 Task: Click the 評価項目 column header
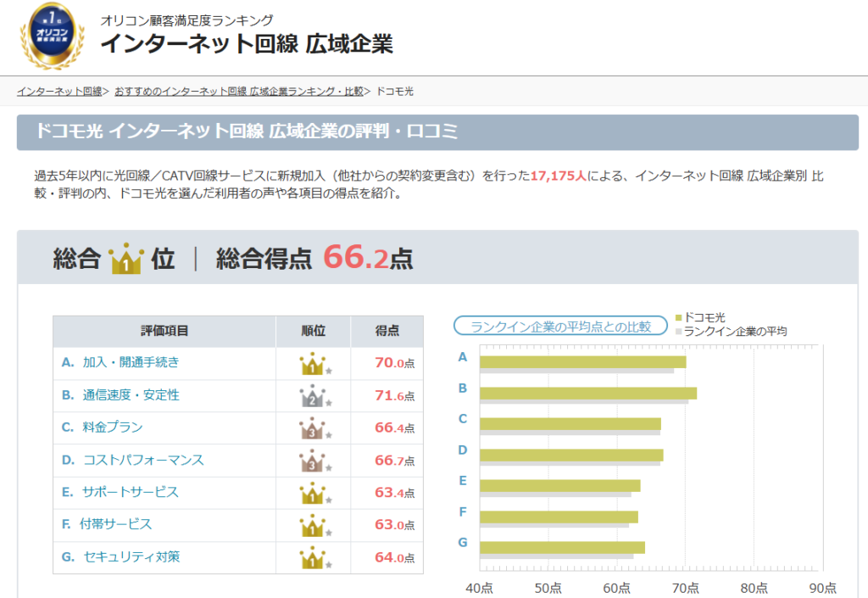[x=164, y=331]
